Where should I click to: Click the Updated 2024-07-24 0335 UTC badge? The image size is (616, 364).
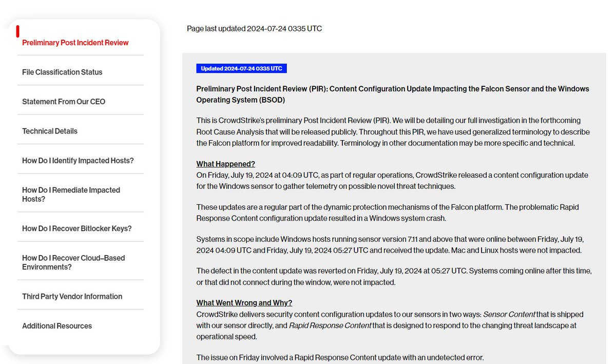click(x=241, y=68)
